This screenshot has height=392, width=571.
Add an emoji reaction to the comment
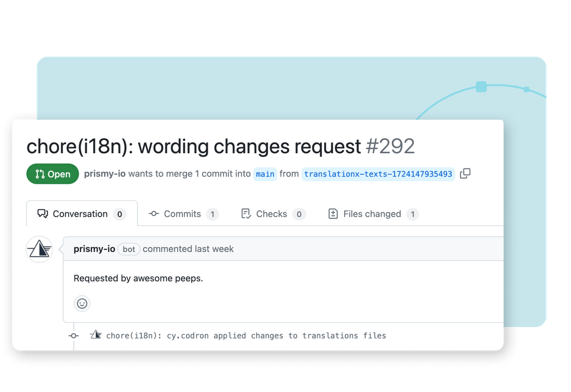82,304
